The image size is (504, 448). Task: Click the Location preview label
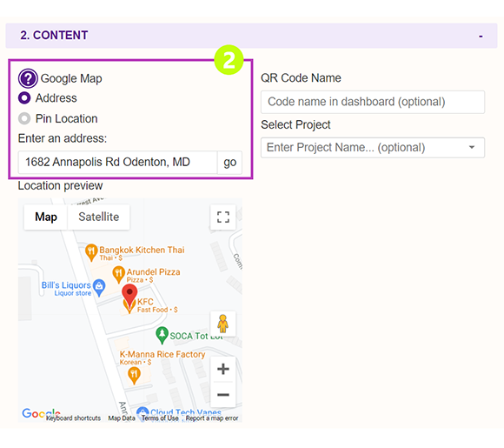pyautogui.click(x=60, y=185)
